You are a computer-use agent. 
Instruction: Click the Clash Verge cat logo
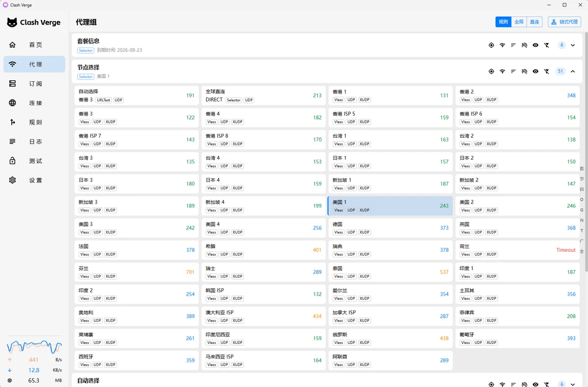(x=12, y=23)
